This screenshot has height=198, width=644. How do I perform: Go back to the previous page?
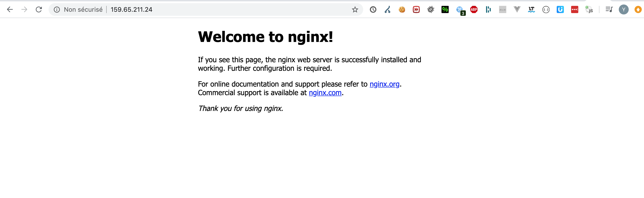coord(10,9)
